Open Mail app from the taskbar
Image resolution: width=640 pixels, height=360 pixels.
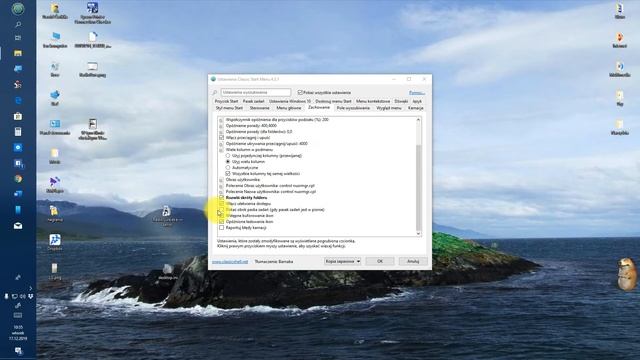(18, 226)
